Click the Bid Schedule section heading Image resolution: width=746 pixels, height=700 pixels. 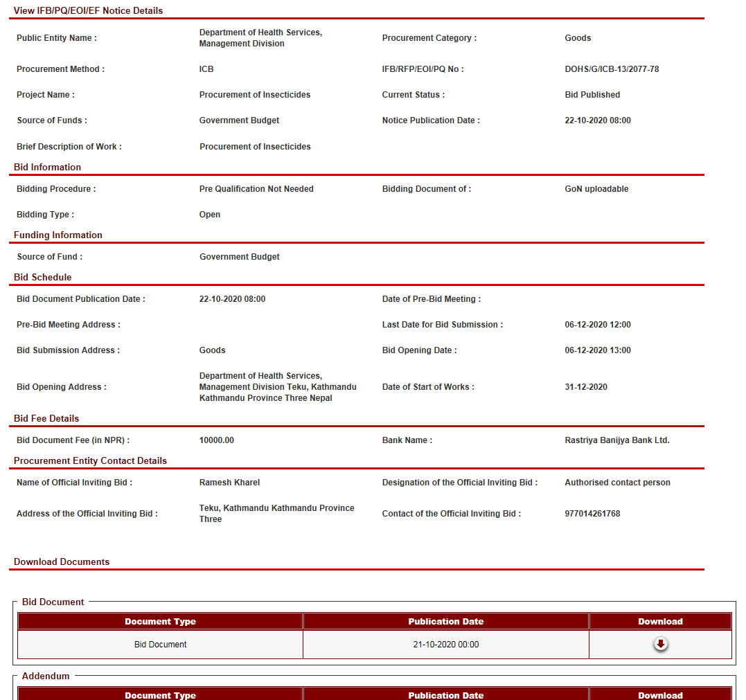[43, 277]
